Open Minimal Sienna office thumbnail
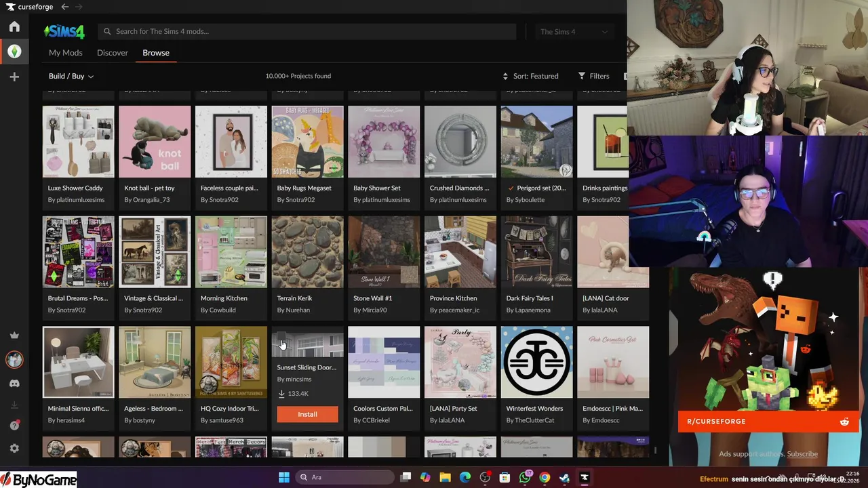This screenshot has width=868, height=488. click(79, 362)
